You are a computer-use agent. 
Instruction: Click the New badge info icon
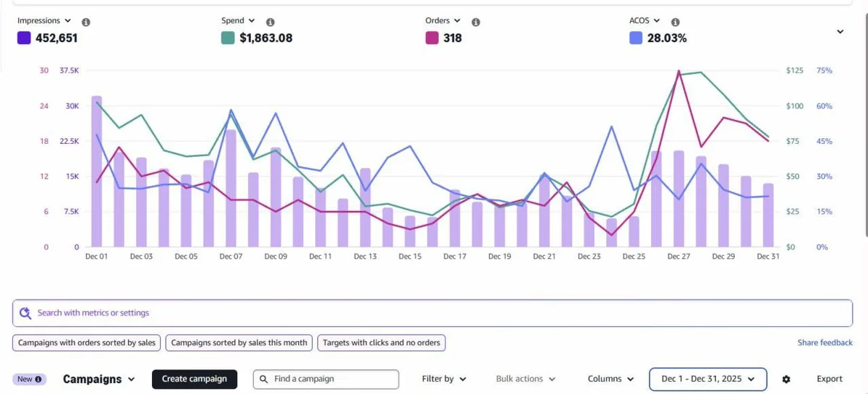38,379
